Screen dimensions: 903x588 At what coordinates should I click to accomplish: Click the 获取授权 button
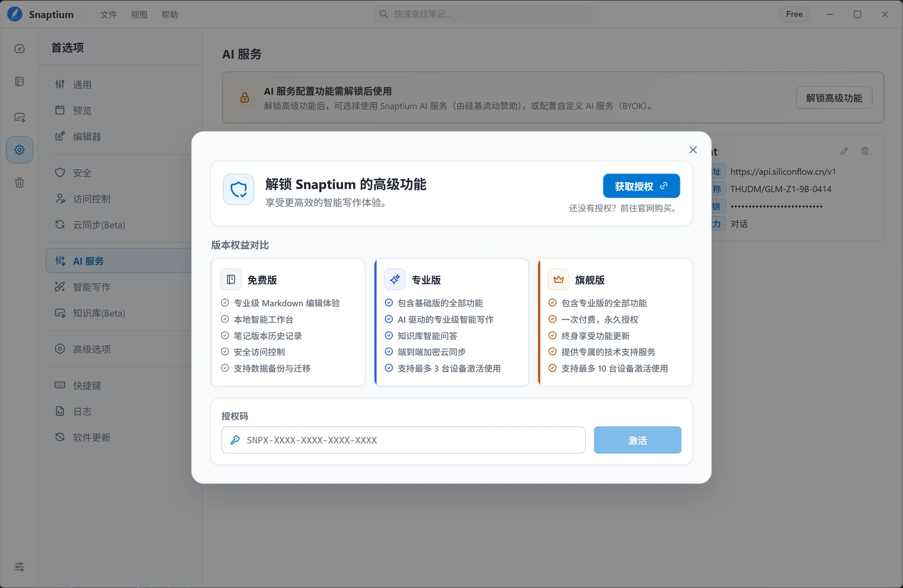click(641, 186)
